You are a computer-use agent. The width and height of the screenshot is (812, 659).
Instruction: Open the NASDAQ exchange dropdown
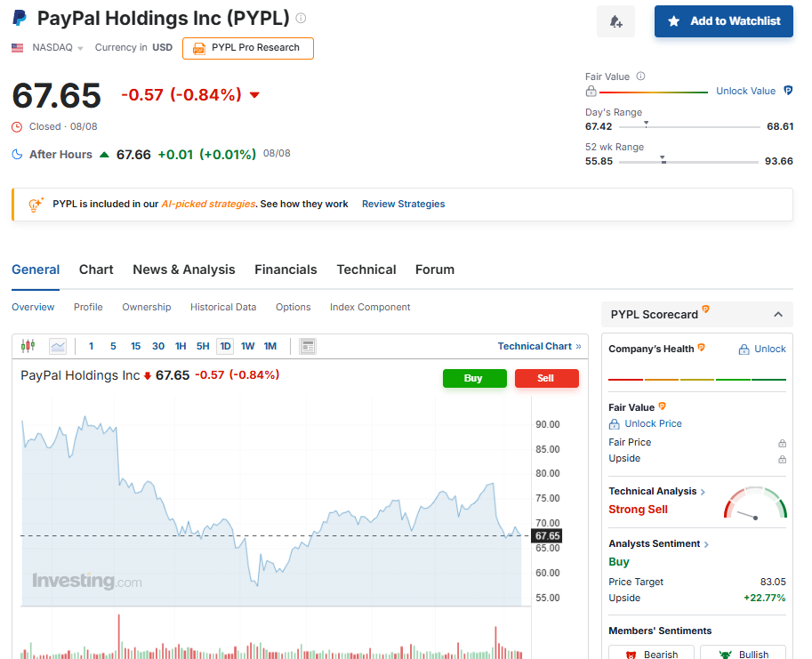[58, 48]
